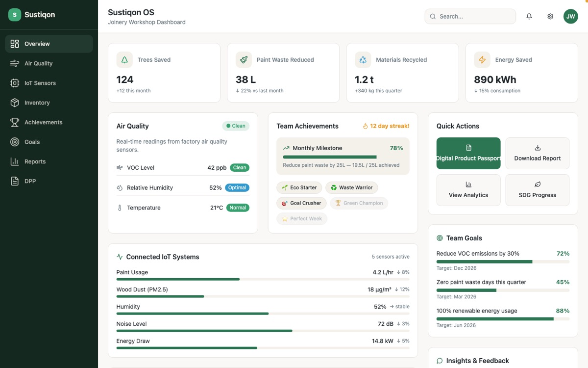Open Reports in the sidebar
Viewport: 588px width, 368px height.
[x=49, y=161]
